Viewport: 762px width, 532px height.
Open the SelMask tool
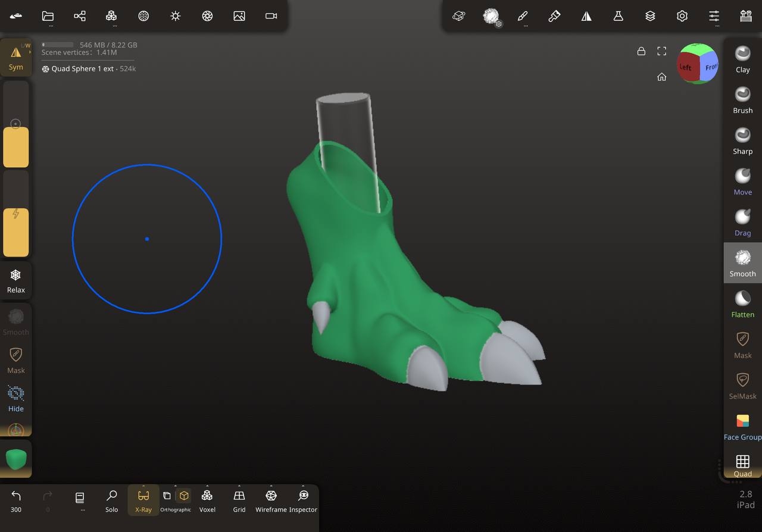coord(742,386)
